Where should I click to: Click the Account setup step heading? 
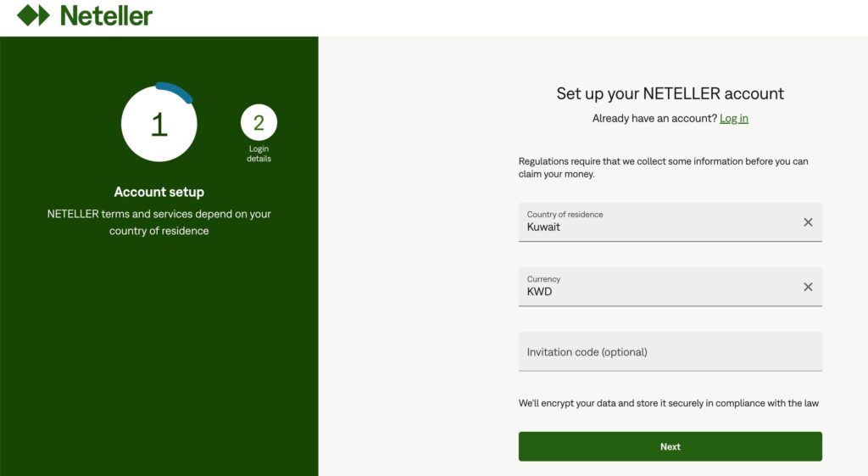click(x=159, y=193)
